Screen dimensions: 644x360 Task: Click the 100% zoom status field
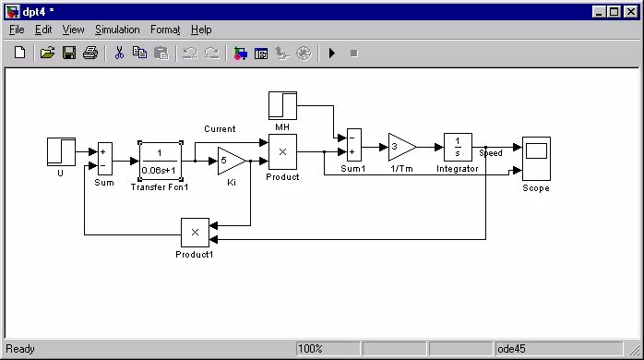point(328,349)
